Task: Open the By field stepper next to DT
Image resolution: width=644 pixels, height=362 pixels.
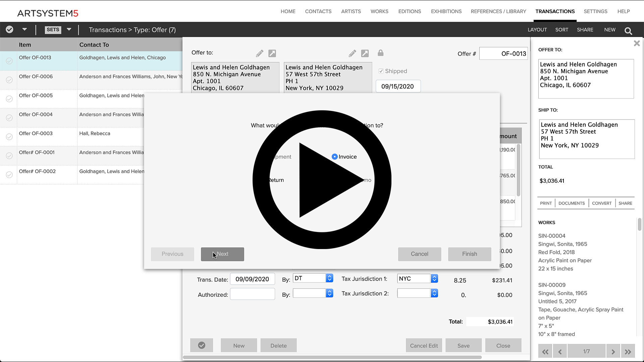Action: pos(330,278)
